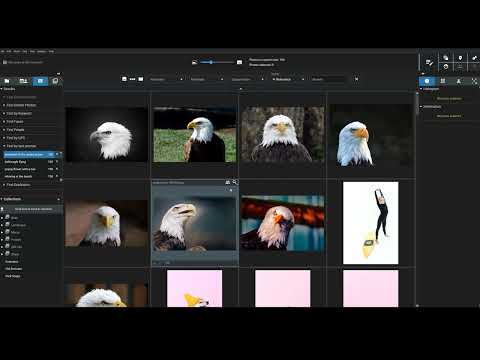
Task: Open the first filter dropdown in the filter bar
Action: 166,79
